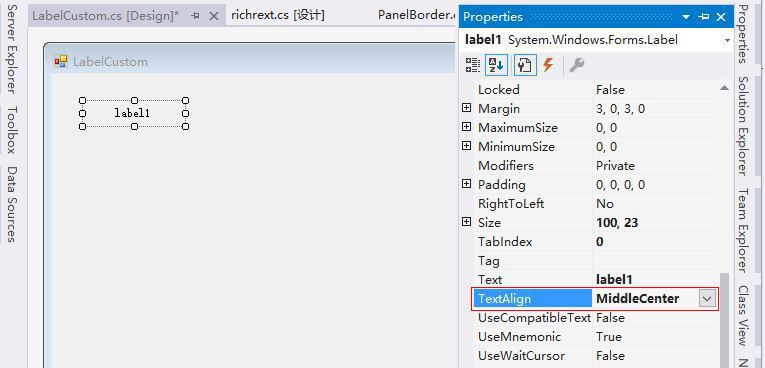
Task: Open Solution Explorer side tab
Action: (743, 125)
